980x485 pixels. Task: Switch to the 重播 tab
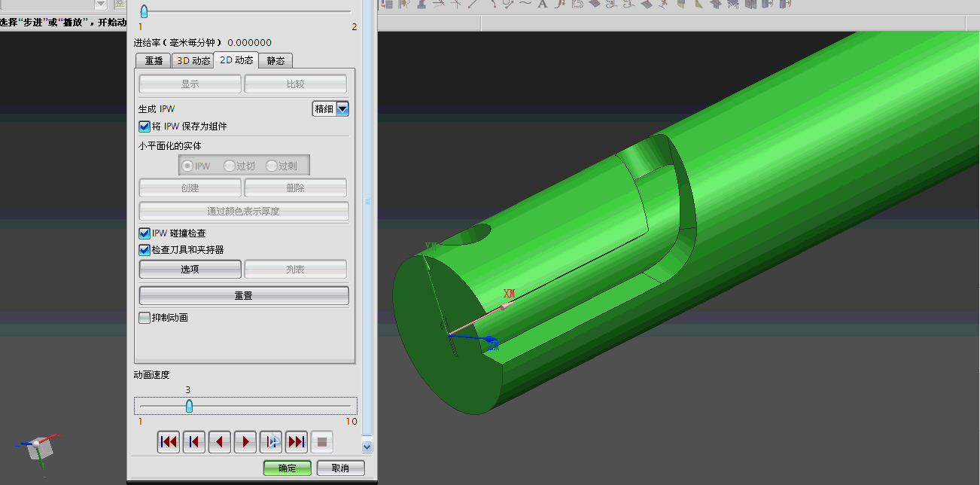coord(154,61)
